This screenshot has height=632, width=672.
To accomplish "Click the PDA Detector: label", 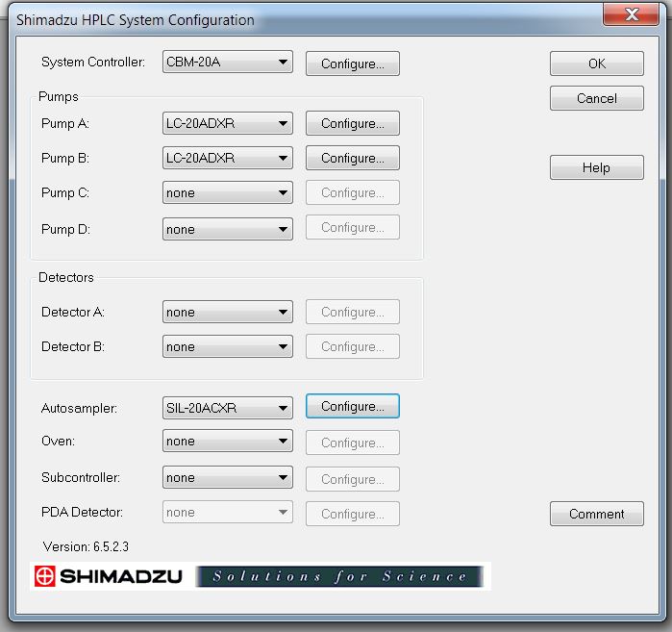I will [x=82, y=512].
